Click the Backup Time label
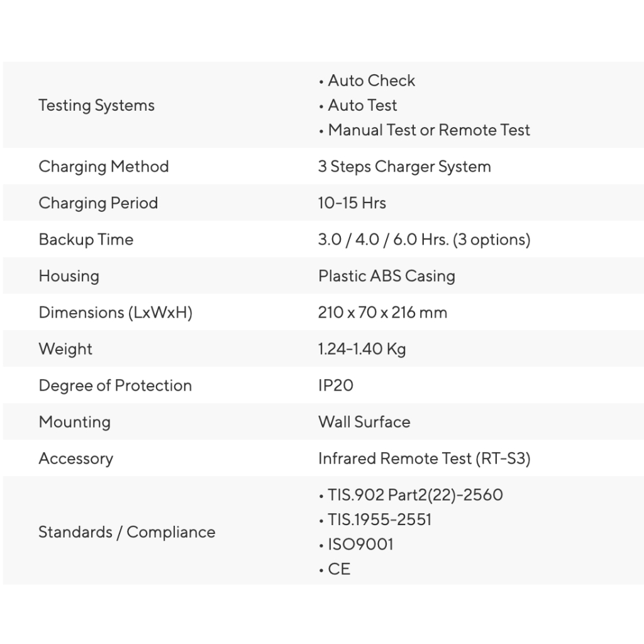 pyautogui.click(x=86, y=240)
